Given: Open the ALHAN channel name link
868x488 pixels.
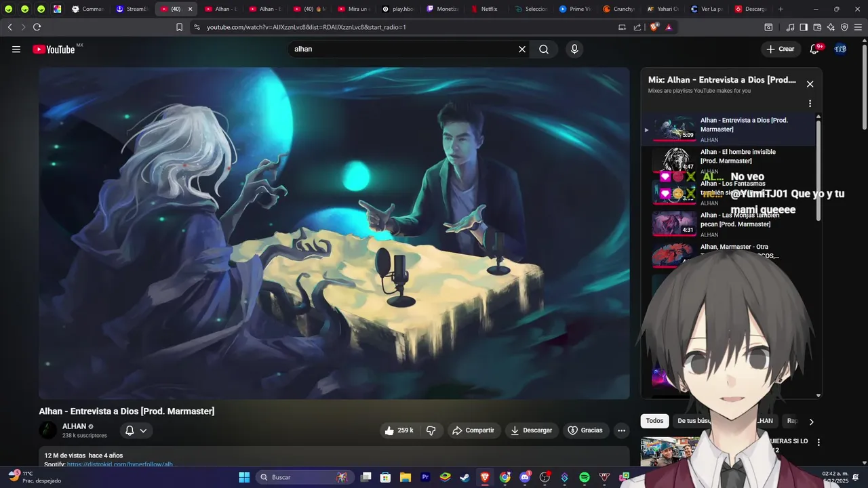Looking at the screenshot, I should coord(74,426).
